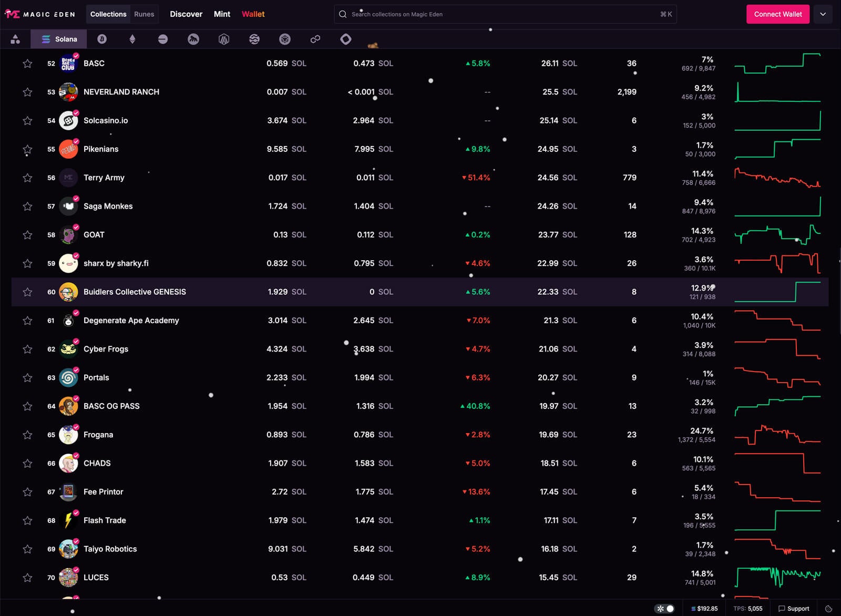841x616 pixels.
Task: Switch to the Runes tab
Action: (x=144, y=14)
